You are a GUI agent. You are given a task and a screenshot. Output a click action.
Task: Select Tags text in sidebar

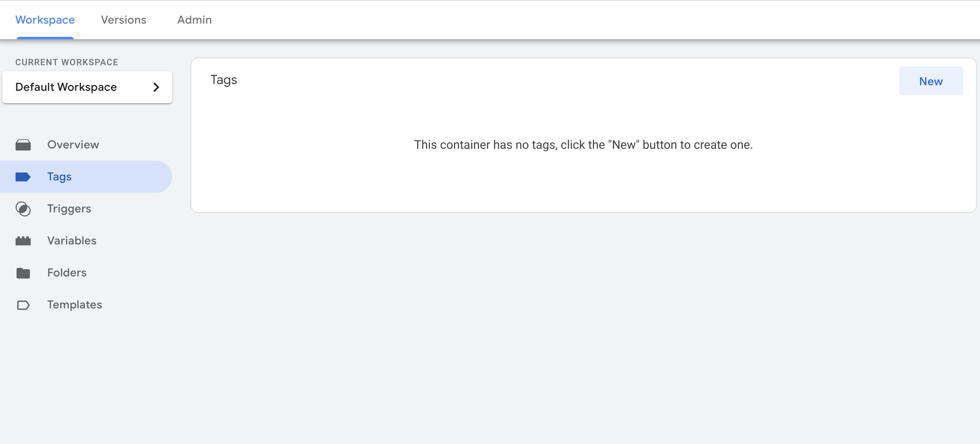[x=59, y=177]
